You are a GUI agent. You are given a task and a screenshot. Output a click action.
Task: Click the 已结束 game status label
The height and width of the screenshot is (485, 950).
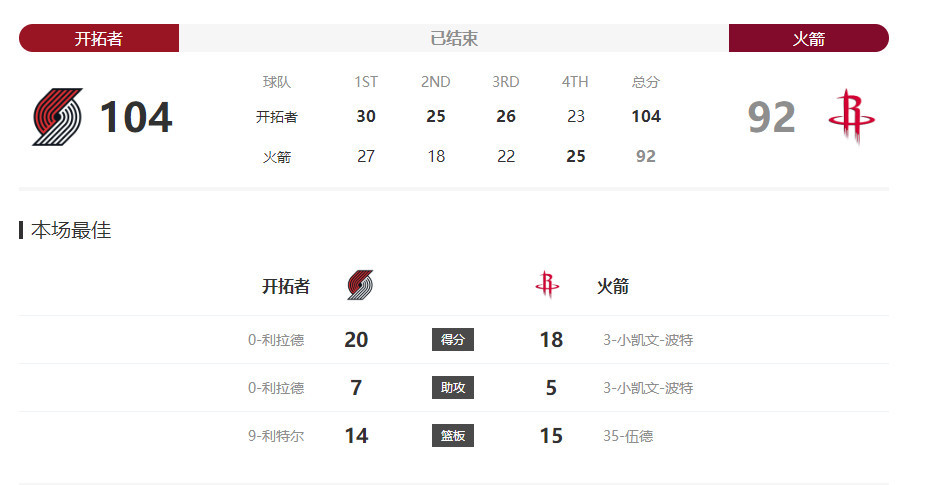pos(454,38)
